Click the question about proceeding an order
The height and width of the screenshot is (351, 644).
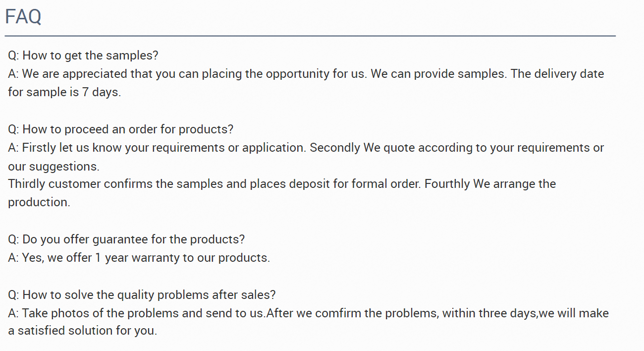(x=120, y=129)
